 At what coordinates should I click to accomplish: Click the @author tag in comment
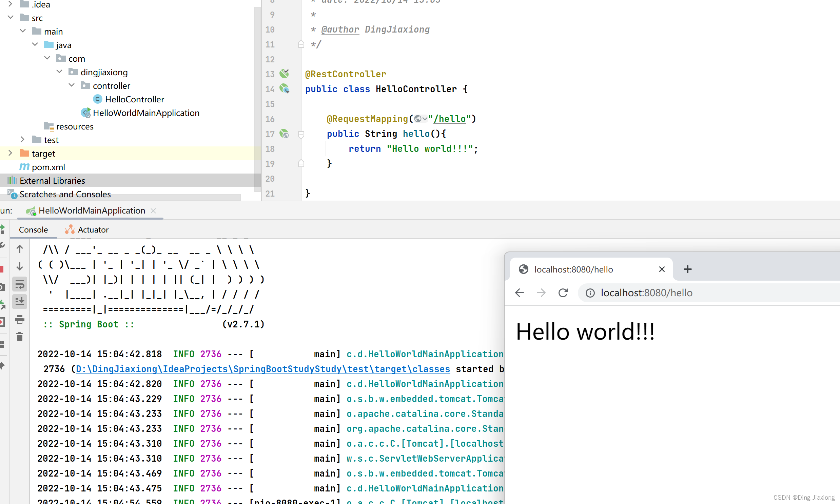pos(340,29)
